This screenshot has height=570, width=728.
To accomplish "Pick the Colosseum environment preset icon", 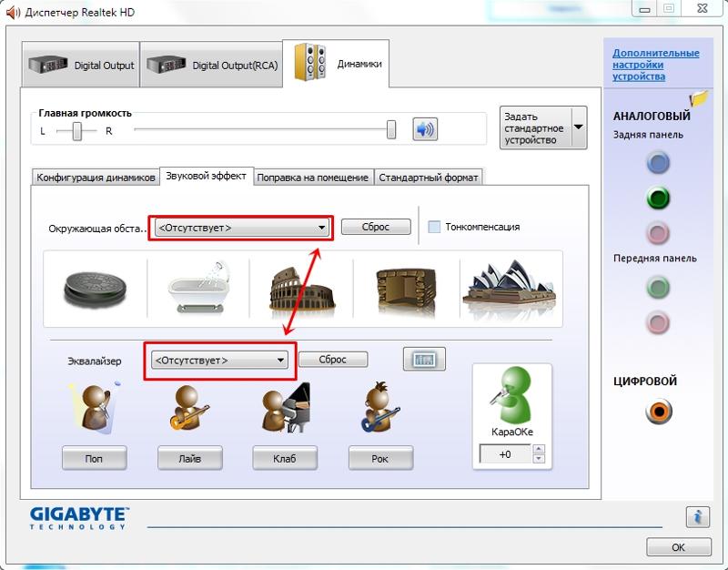I will tap(301, 289).
